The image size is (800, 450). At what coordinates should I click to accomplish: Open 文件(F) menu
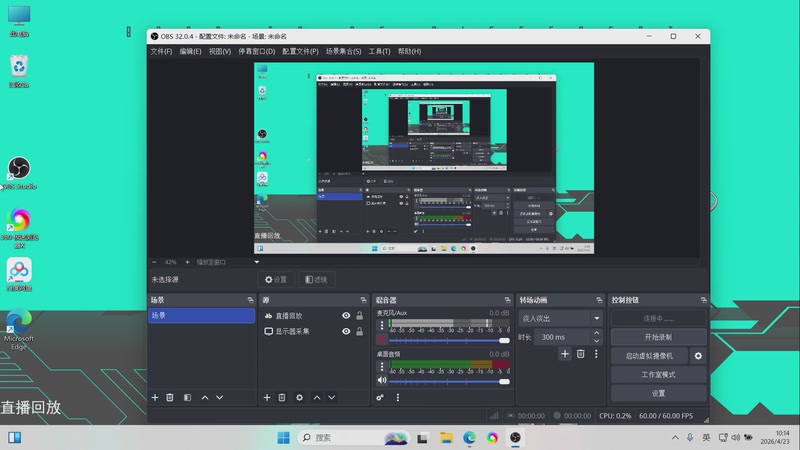tap(161, 52)
